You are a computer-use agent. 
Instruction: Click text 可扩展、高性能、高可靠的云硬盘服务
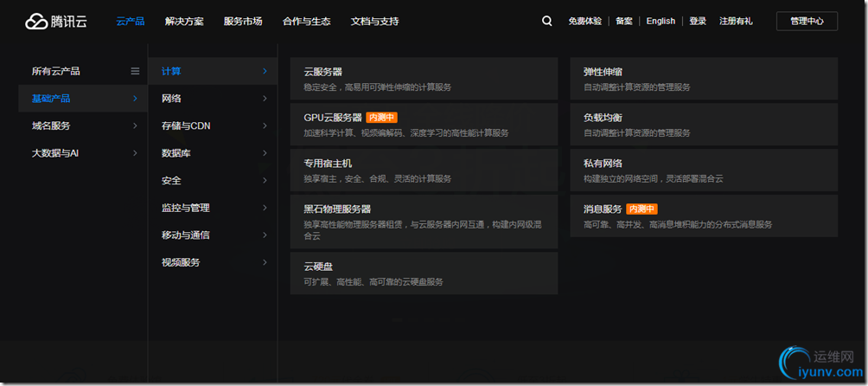coord(373,282)
